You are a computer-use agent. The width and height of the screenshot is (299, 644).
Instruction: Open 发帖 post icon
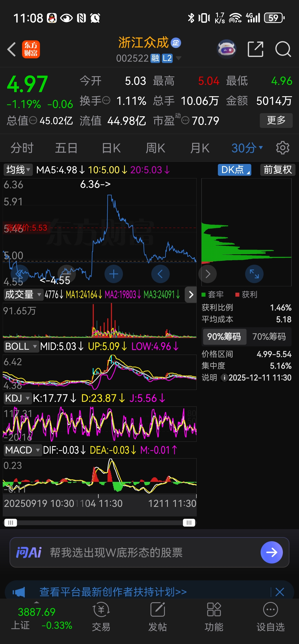coord(158,616)
